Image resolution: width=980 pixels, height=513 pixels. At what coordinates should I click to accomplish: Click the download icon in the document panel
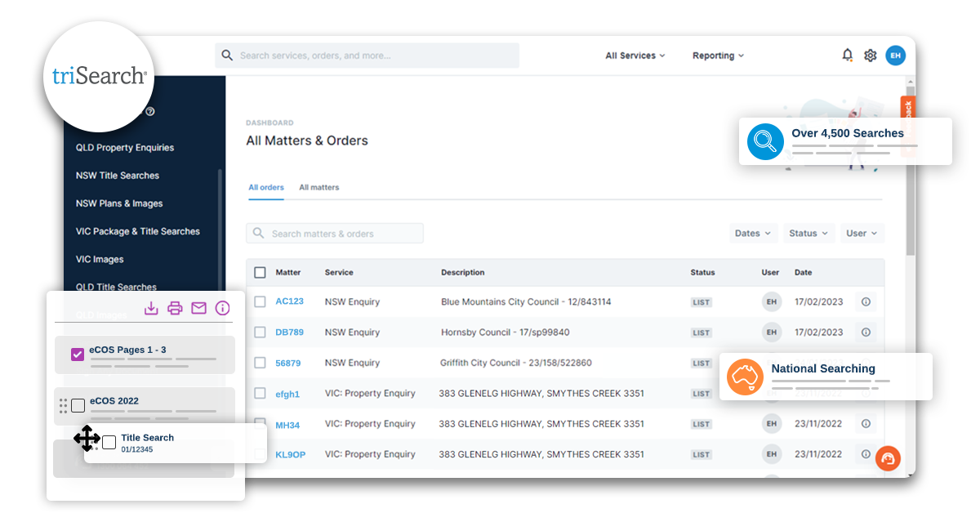click(x=151, y=308)
